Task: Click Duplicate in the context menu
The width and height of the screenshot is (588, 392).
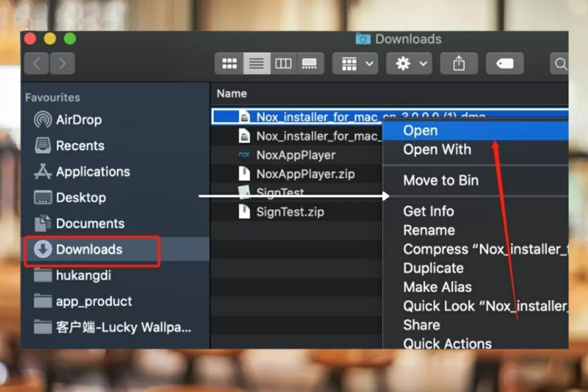Action: coord(433,268)
